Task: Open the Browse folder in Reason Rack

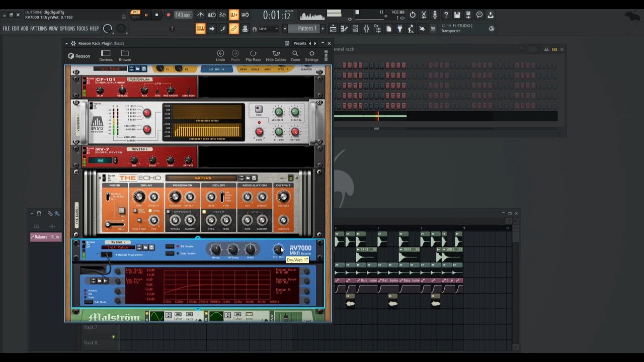Action: click(x=125, y=55)
